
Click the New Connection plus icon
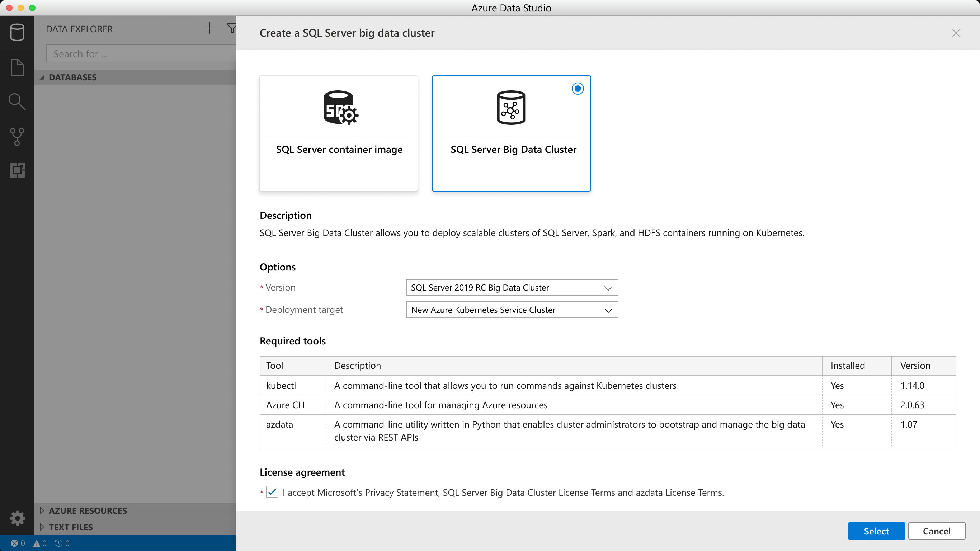coord(209,28)
